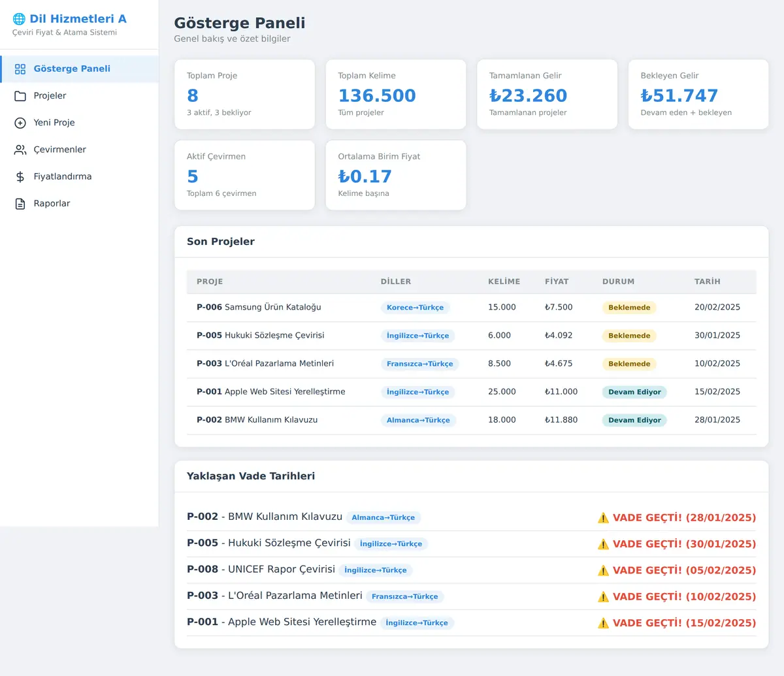The height and width of the screenshot is (676, 784).
Task: Click the Tamamlanan Gelir value ₺23.260
Action: click(528, 96)
